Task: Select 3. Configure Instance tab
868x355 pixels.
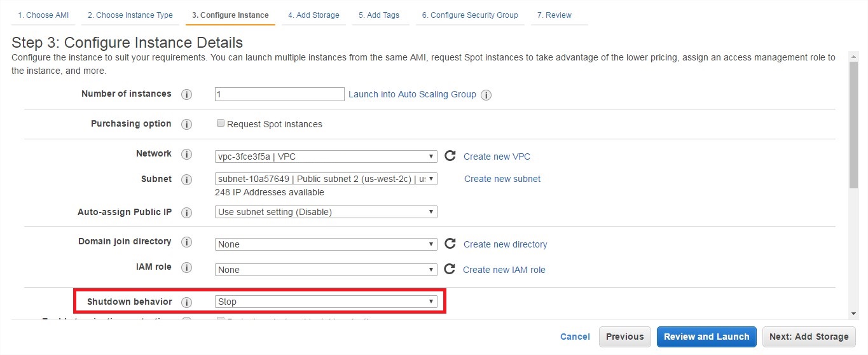Action: click(x=230, y=15)
